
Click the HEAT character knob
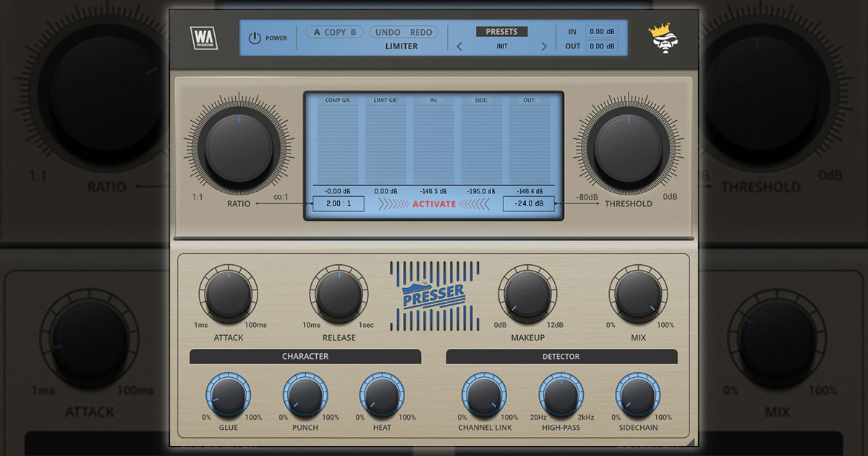tap(382, 394)
